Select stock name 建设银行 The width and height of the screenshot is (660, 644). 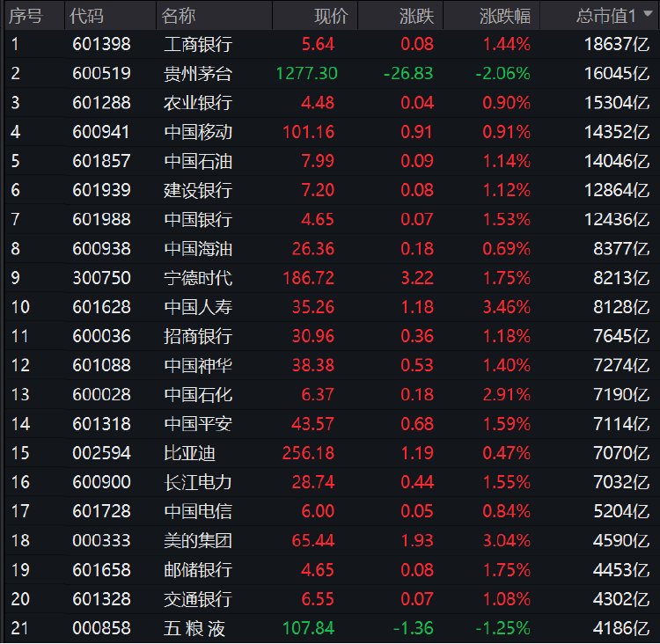198,190
